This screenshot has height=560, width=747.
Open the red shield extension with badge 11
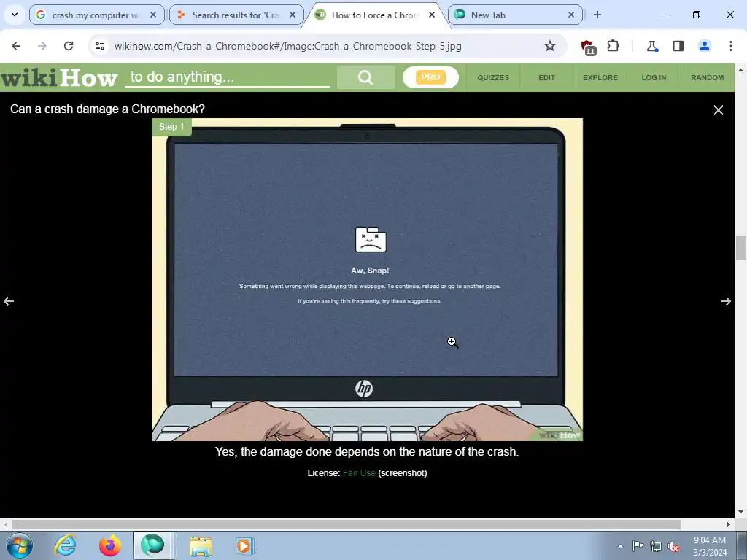(x=588, y=47)
